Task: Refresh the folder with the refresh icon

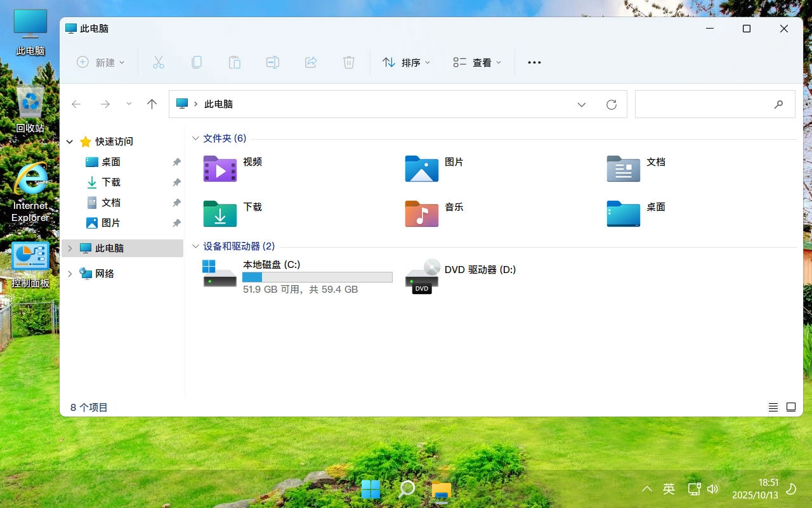Action: coord(611,104)
